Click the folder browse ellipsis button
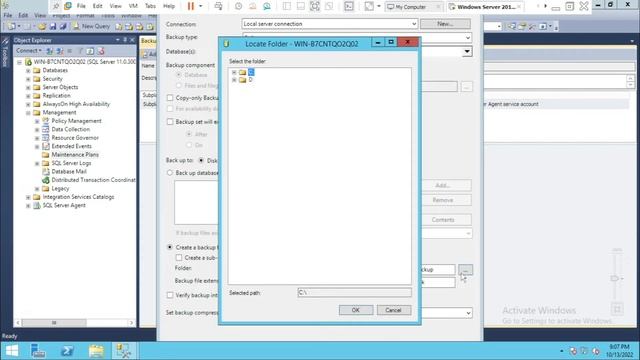 click(465, 270)
